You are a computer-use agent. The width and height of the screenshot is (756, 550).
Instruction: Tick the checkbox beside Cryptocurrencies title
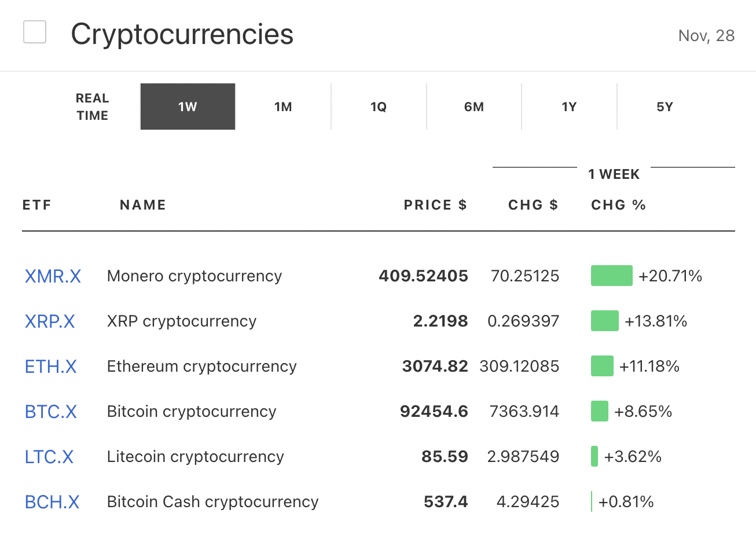click(35, 32)
